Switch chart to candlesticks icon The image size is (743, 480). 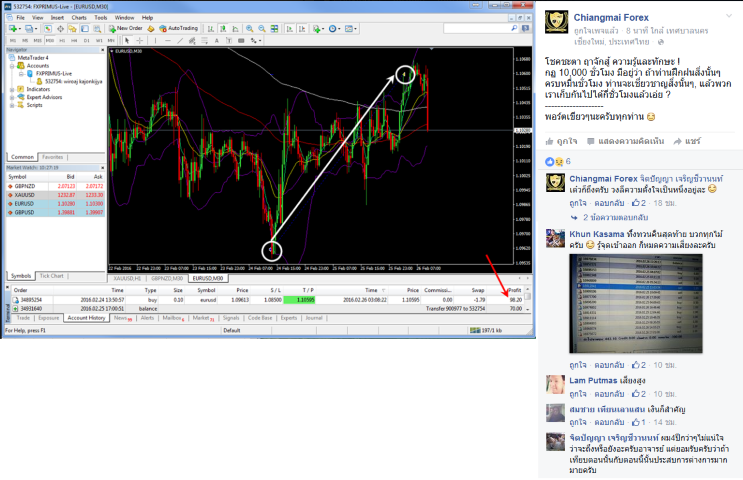[223, 28]
